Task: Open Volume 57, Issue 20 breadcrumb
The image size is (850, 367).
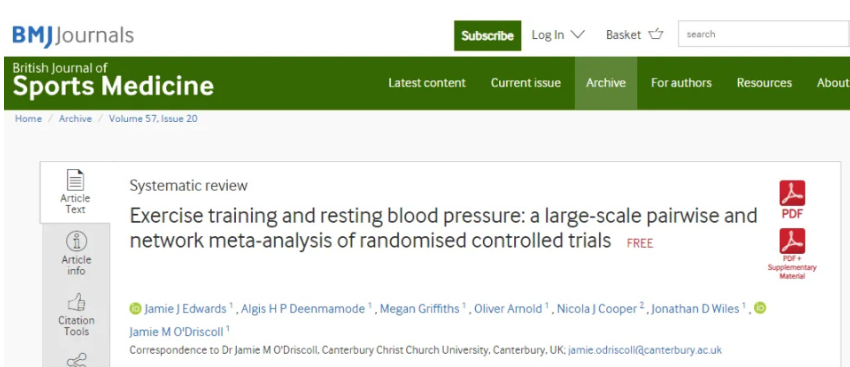Action: [x=153, y=119]
